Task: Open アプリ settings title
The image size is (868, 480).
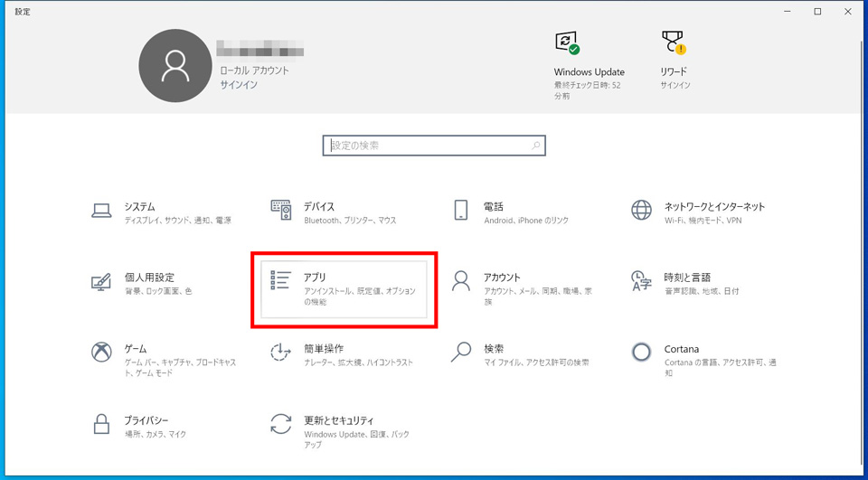Action: coord(315,278)
